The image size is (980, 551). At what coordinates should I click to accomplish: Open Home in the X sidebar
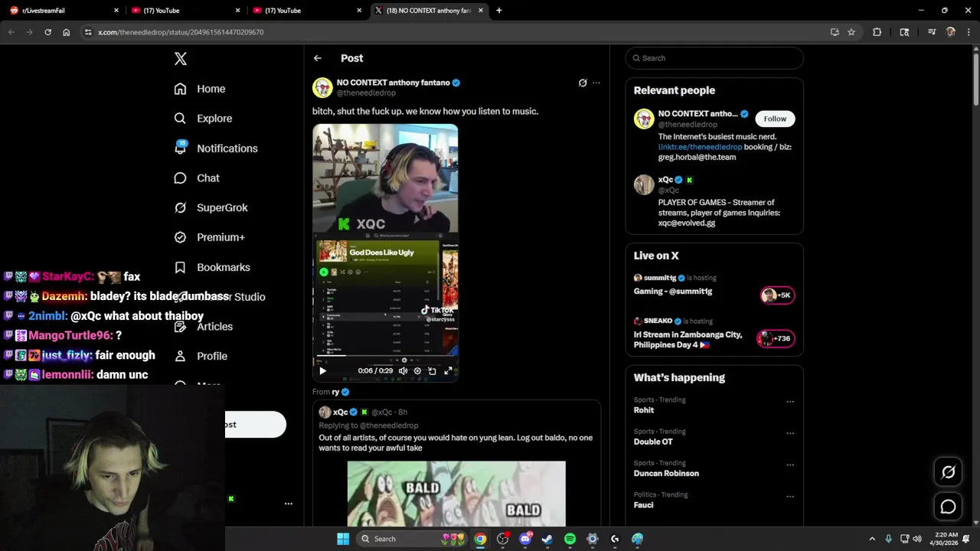[x=200, y=89]
